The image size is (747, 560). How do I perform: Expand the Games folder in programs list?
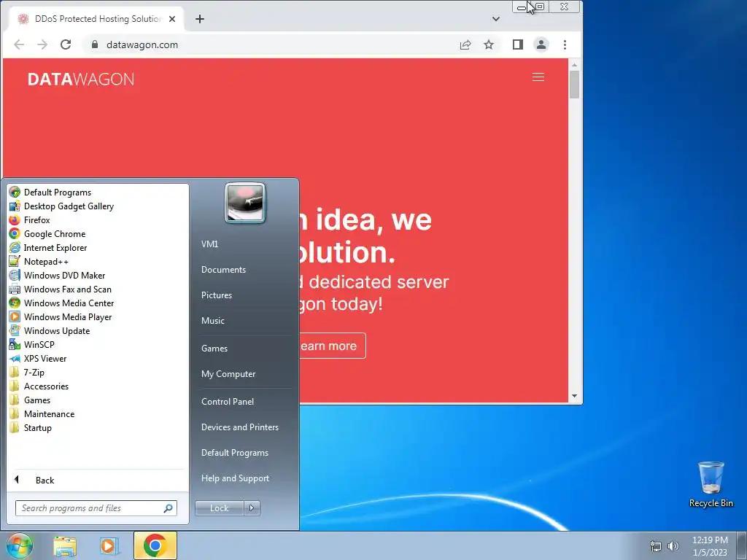click(x=36, y=400)
